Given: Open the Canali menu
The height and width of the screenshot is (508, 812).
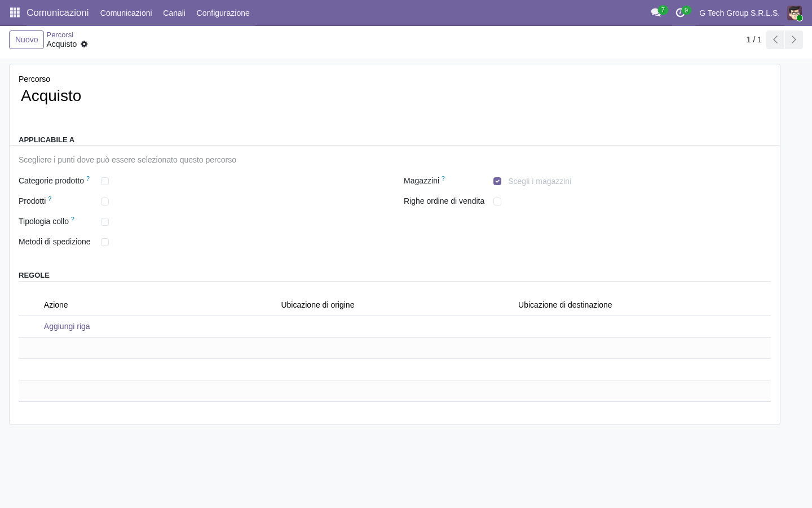Looking at the screenshot, I should pyautogui.click(x=174, y=13).
